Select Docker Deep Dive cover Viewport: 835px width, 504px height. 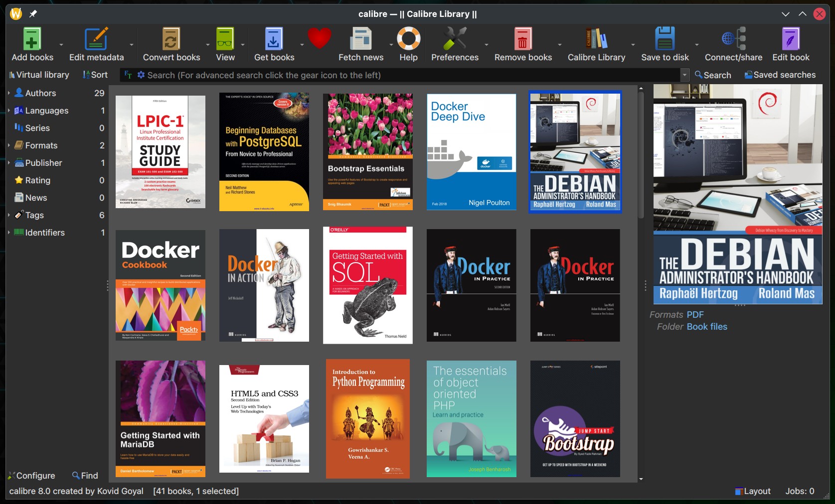pyautogui.click(x=472, y=152)
